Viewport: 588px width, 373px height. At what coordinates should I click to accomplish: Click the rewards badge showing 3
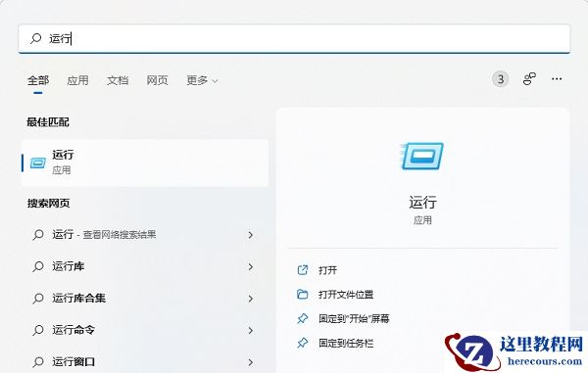500,79
